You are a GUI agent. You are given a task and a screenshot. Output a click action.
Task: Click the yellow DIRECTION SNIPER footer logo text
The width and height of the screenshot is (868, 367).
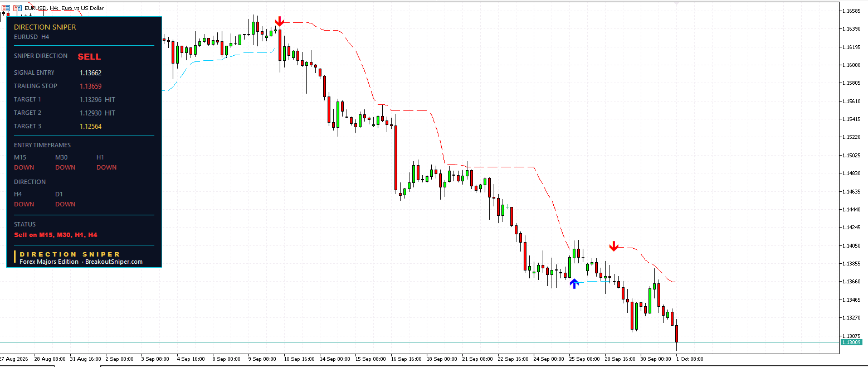70,254
